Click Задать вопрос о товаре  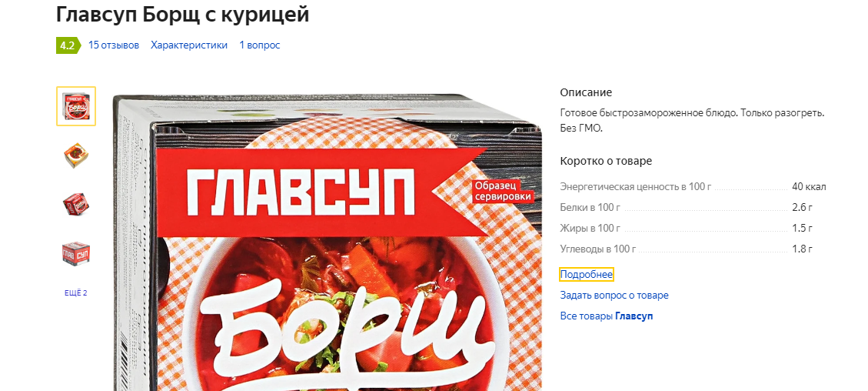point(614,296)
